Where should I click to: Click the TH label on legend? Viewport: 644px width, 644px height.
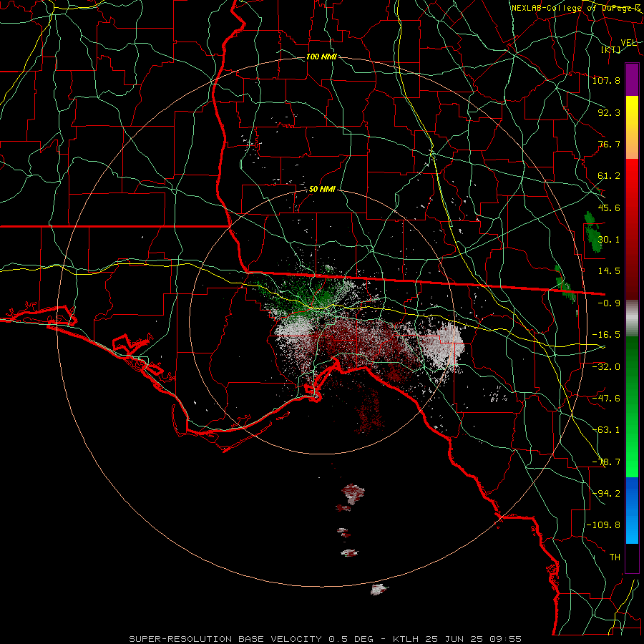point(615,557)
